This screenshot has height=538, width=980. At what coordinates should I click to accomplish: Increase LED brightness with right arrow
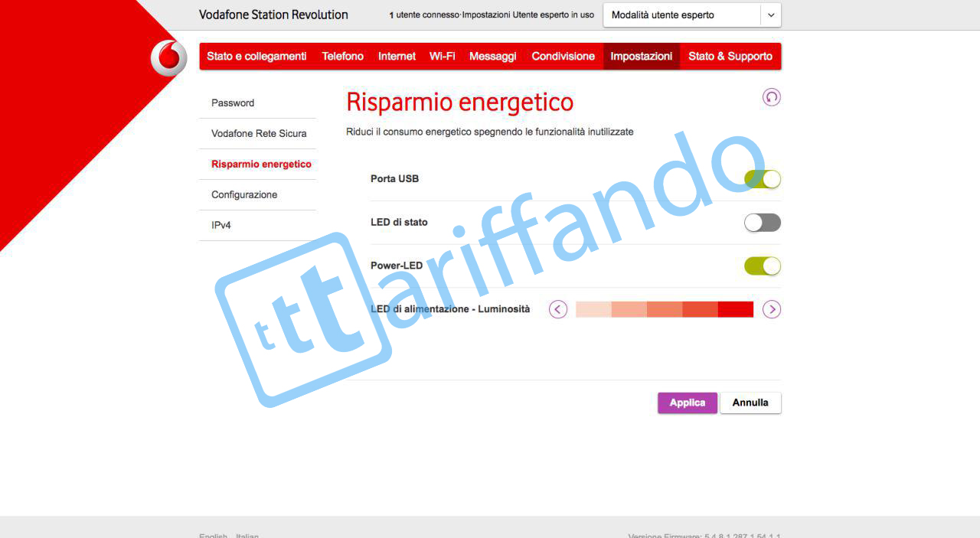tap(771, 309)
